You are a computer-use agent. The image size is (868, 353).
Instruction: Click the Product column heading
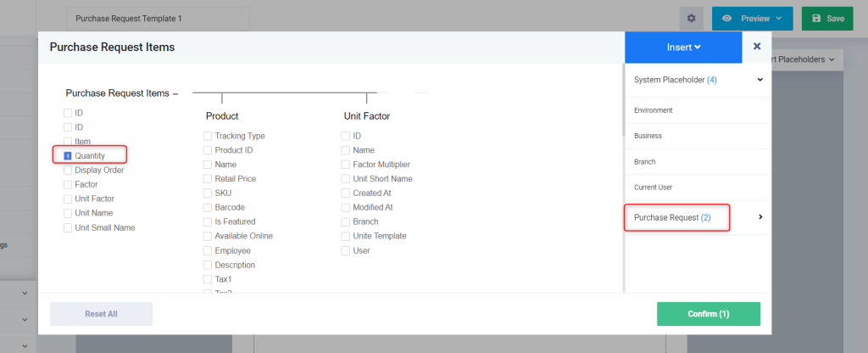point(222,116)
